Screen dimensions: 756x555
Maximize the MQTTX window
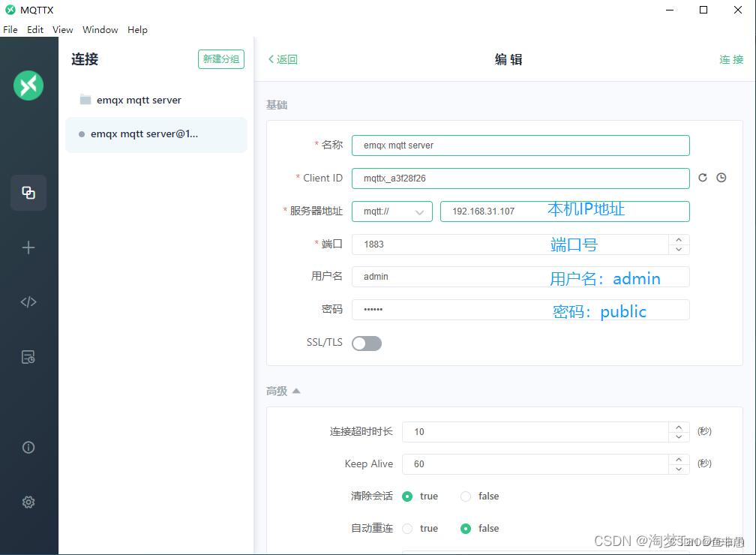click(x=703, y=10)
